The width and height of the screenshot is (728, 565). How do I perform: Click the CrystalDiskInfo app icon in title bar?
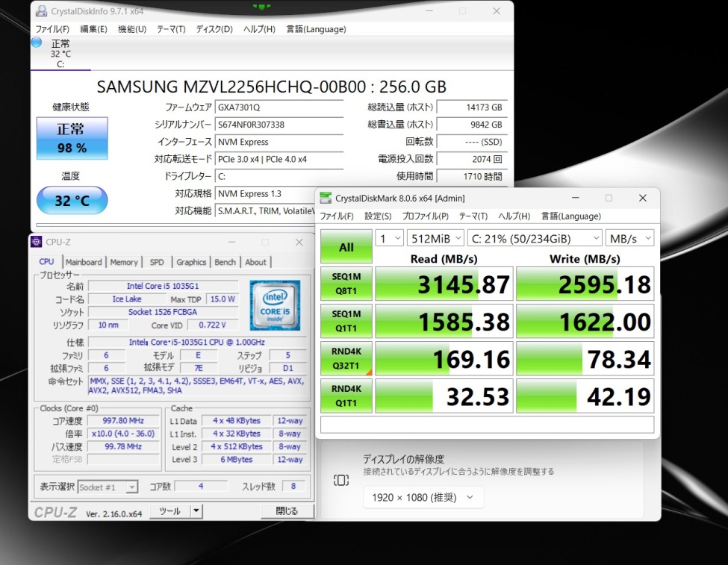41,10
